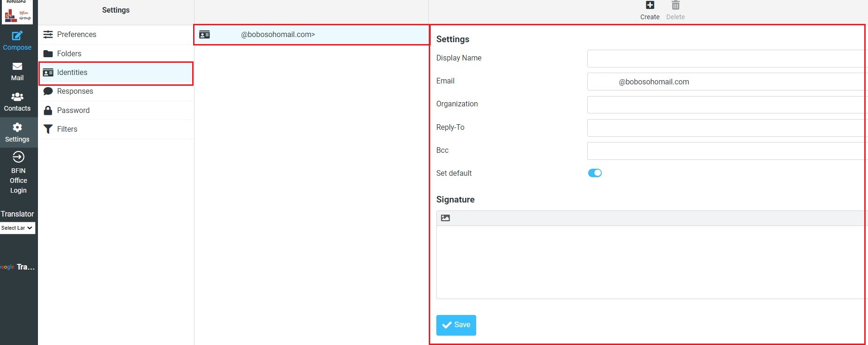Click the Settings gear icon

click(17, 127)
